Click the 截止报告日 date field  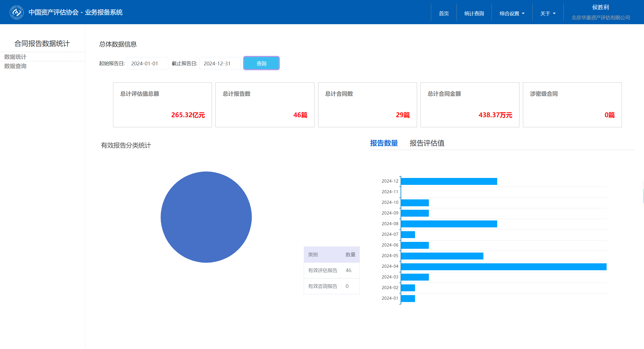click(220, 63)
